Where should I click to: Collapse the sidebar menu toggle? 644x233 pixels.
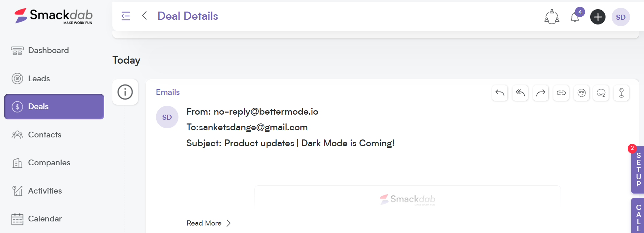[126, 16]
